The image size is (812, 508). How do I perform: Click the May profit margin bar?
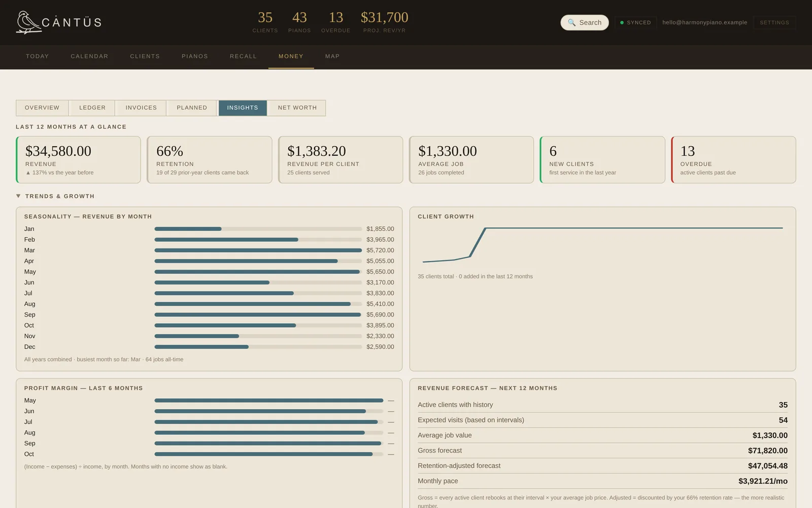click(x=268, y=401)
